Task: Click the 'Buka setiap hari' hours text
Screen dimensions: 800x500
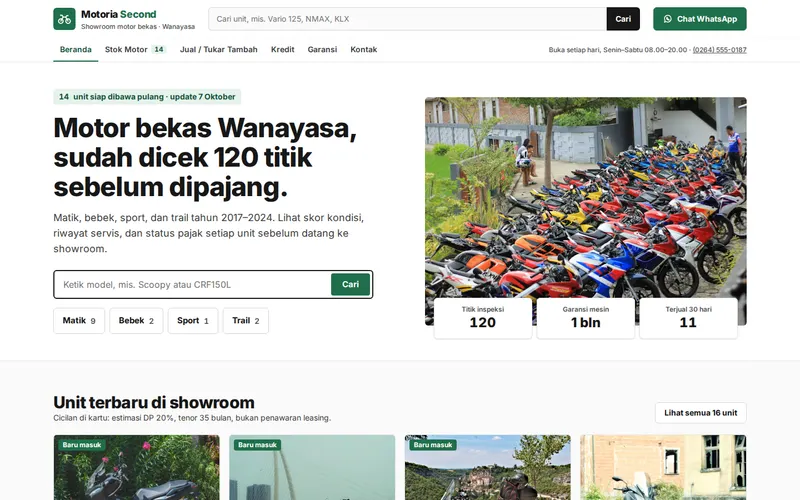Action: (x=618, y=50)
